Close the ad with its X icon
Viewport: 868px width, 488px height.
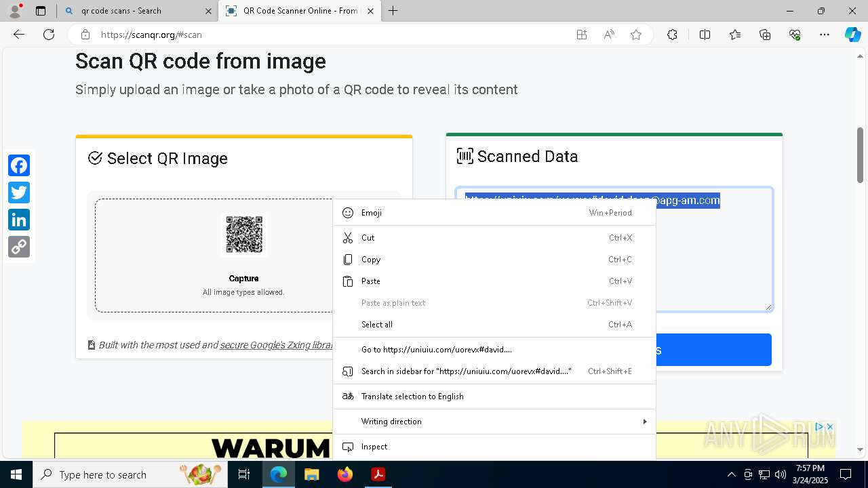830,427
